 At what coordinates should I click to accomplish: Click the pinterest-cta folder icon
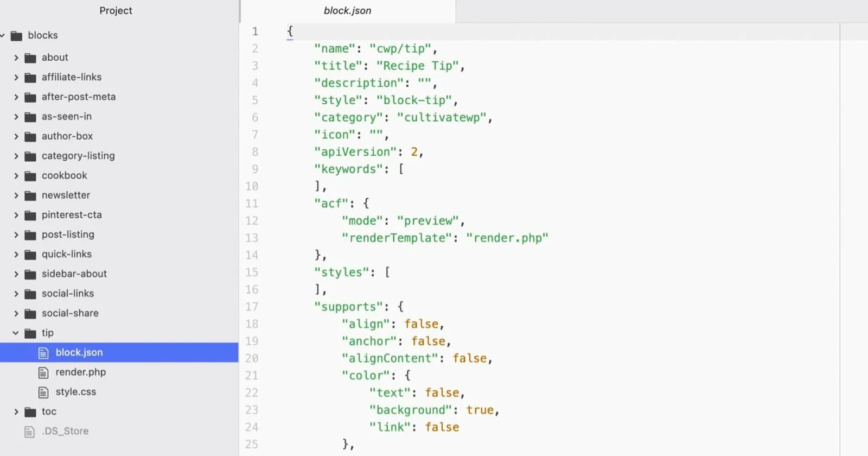pyautogui.click(x=30, y=215)
